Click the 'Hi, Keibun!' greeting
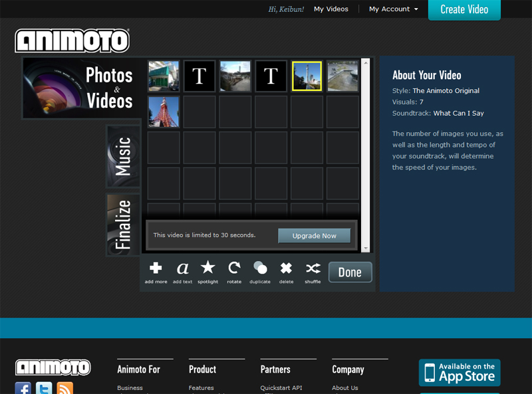The width and height of the screenshot is (532, 394). [286, 9]
